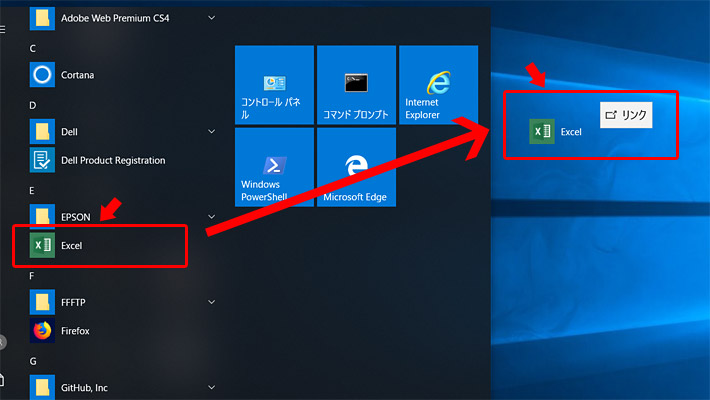The image size is (710, 400).
Task: Open the Microsoft Edge tile
Action: click(x=356, y=167)
